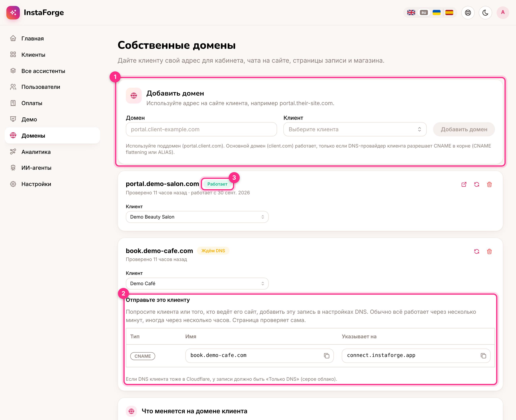Open Клиенты sidebar section
The image size is (516, 420).
(52, 55)
